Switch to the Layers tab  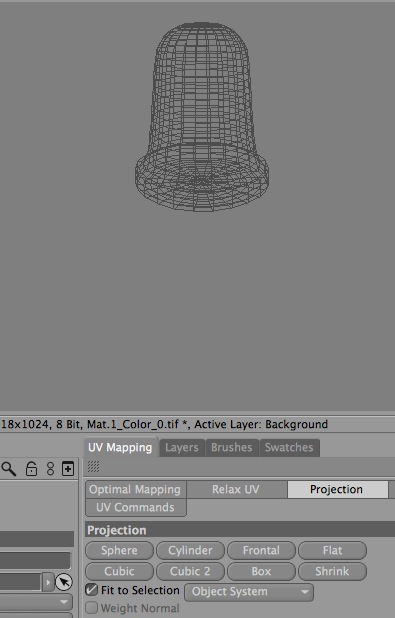pos(182,448)
